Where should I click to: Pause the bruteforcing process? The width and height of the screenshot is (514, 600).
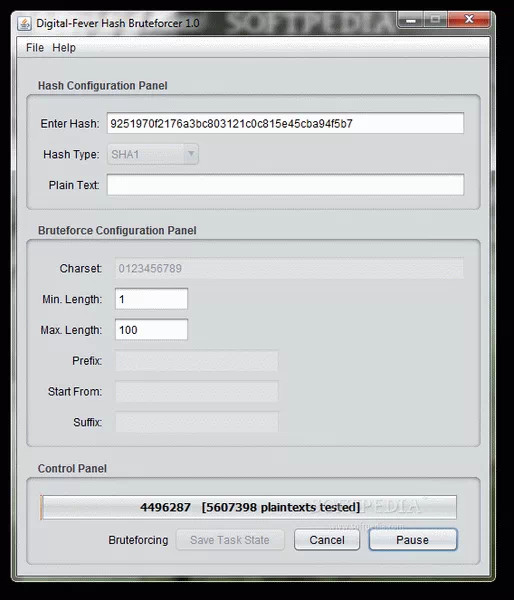click(413, 540)
